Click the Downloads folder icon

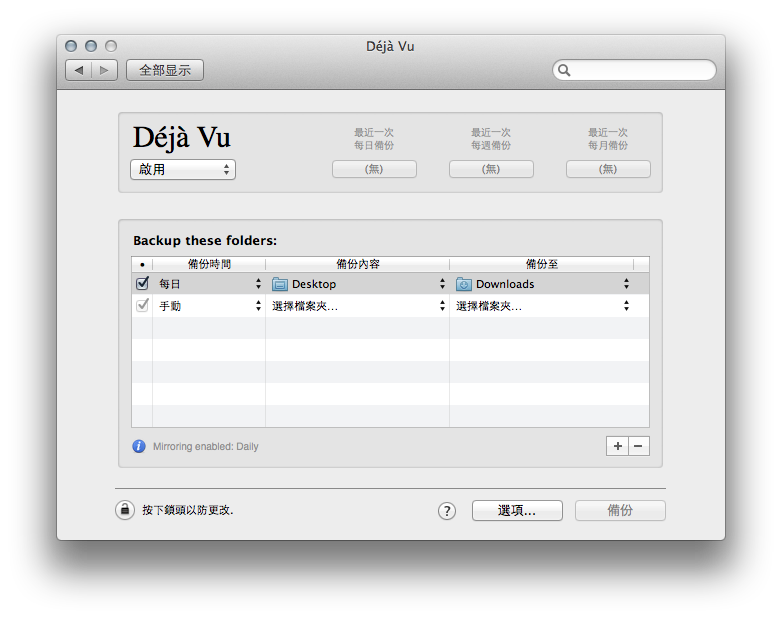coord(464,284)
